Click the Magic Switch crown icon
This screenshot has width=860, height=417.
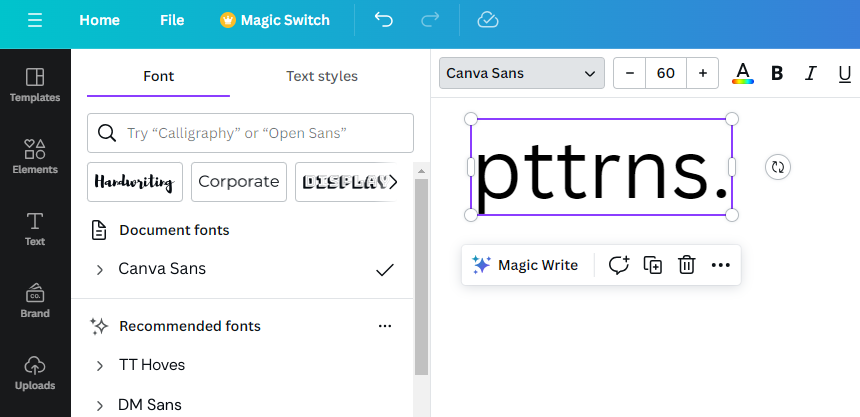point(227,20)
